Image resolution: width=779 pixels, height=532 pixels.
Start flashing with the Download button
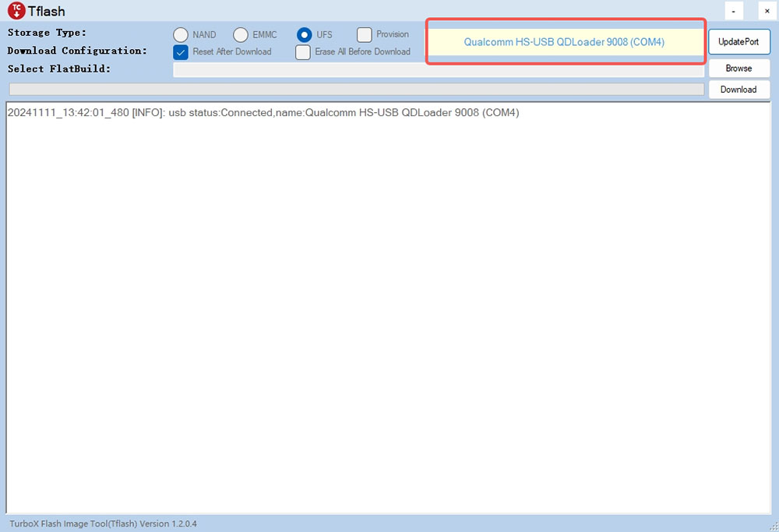[738, 90]
